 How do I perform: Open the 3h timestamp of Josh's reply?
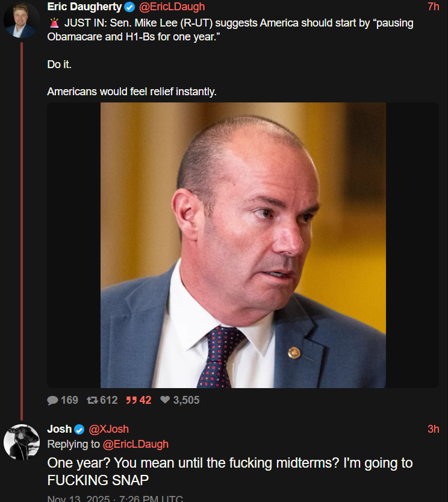point(434,429)
